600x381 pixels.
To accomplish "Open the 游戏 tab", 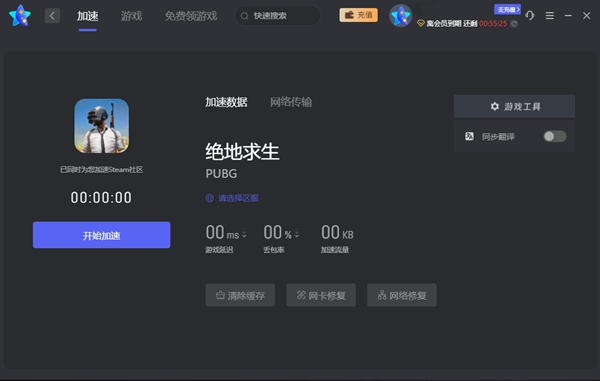I will pyautogui.click(x=132, y=16).
